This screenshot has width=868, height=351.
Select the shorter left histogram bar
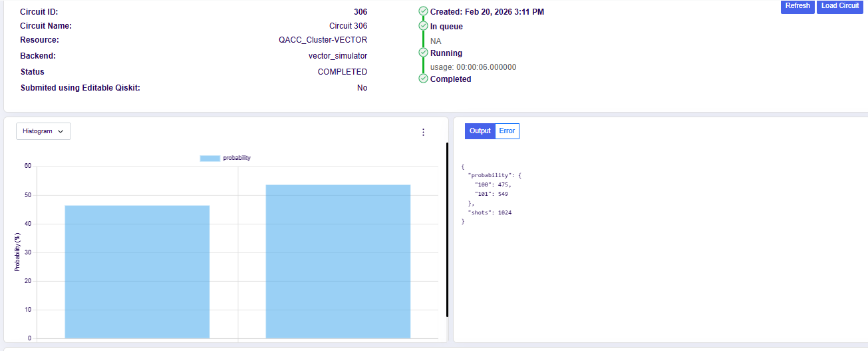137,272
